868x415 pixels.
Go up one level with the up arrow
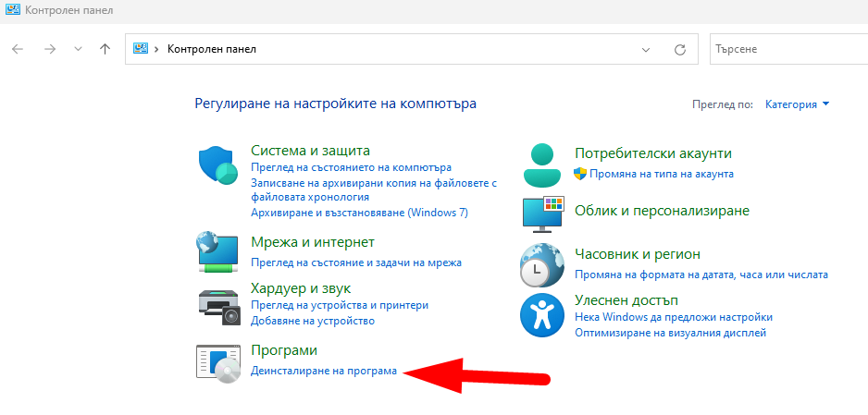pos(105,49)
